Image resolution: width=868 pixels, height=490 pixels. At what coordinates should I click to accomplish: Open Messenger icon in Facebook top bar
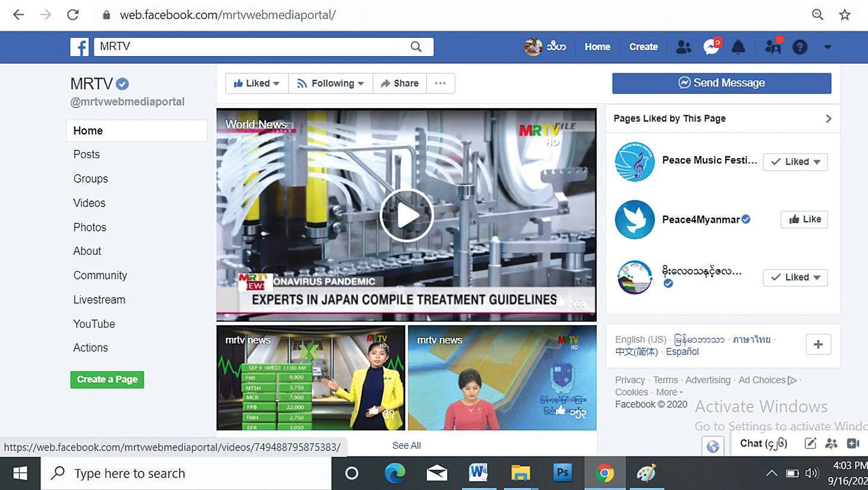710,47
